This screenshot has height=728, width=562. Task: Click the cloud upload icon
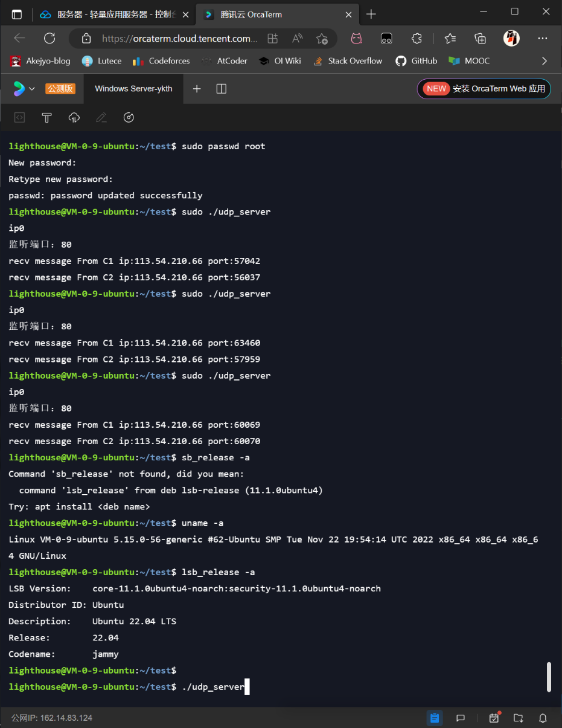pos(74,118)
